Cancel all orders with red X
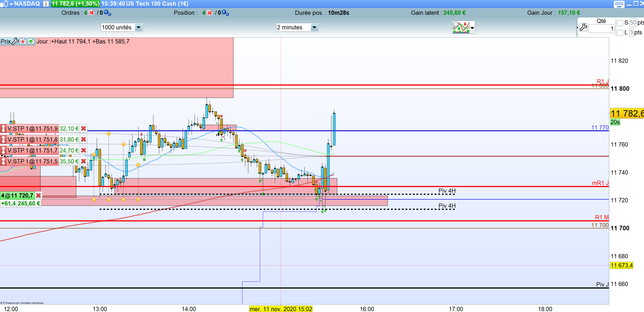 point(91,13)
